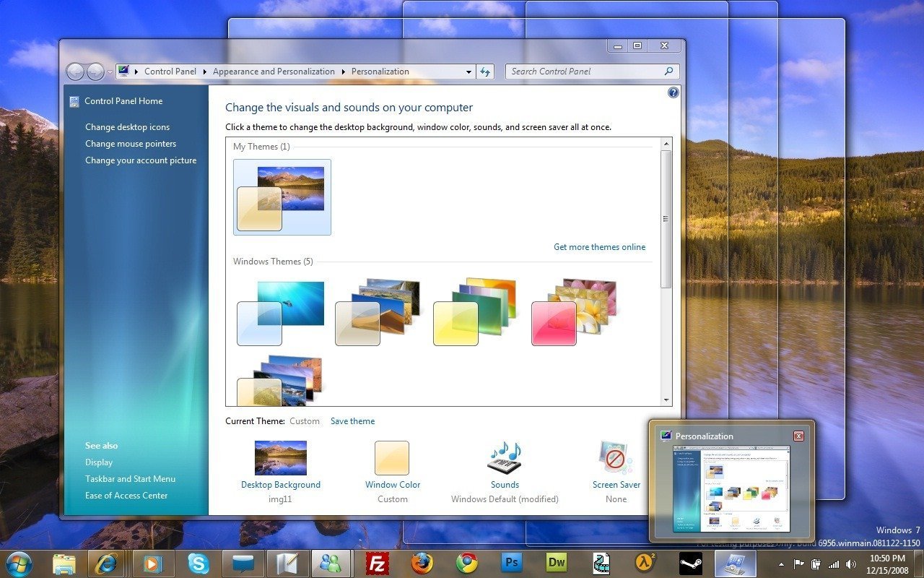Click the refresh button beside address bar
The image size is (924, 578).
485,72
